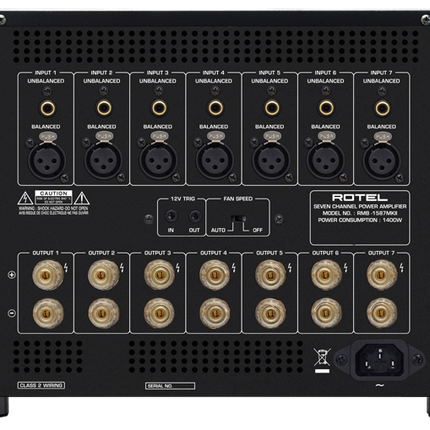The height and width of the screenshot is (430, 430).
Task: Click the Input 2 unbalanced RCA jack
Action: tap(104, 108)
